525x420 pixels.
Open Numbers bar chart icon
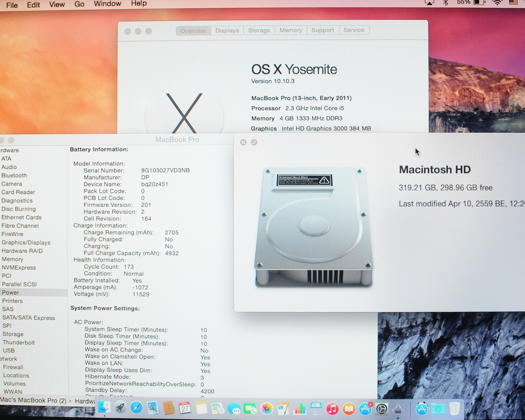pos(299,408)
